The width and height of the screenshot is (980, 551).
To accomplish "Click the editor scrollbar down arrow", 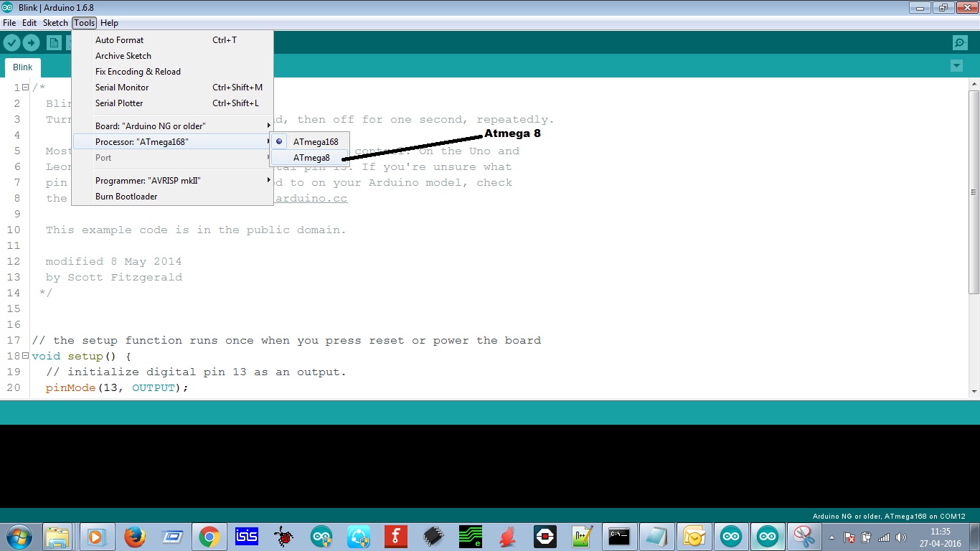I will (974, 391).
